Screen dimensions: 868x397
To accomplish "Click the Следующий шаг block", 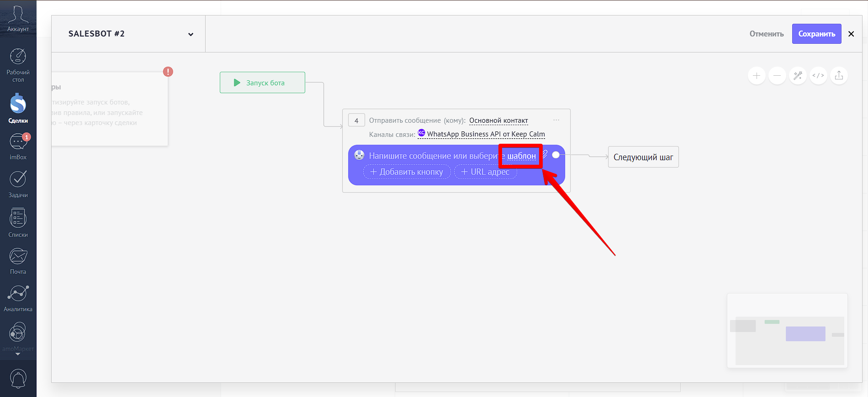I will click(x=643, y=157).
